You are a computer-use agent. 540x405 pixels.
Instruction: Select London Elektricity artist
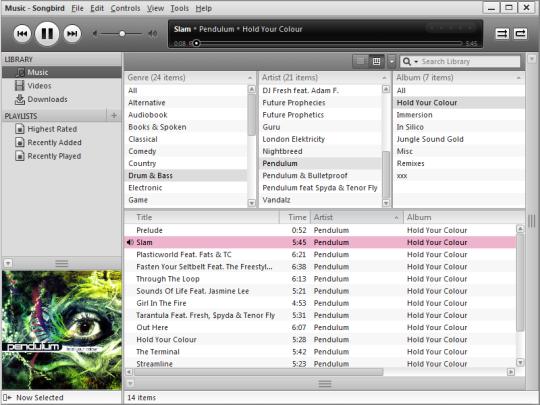[320, 139]
